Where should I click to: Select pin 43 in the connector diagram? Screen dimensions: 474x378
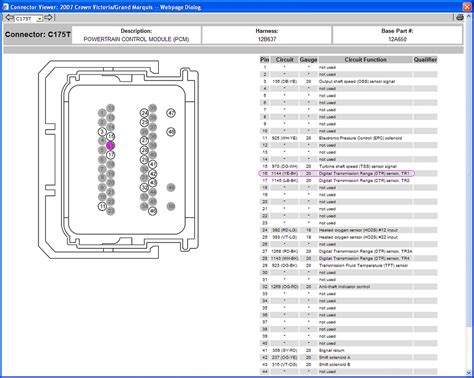(x=153, y=183)
